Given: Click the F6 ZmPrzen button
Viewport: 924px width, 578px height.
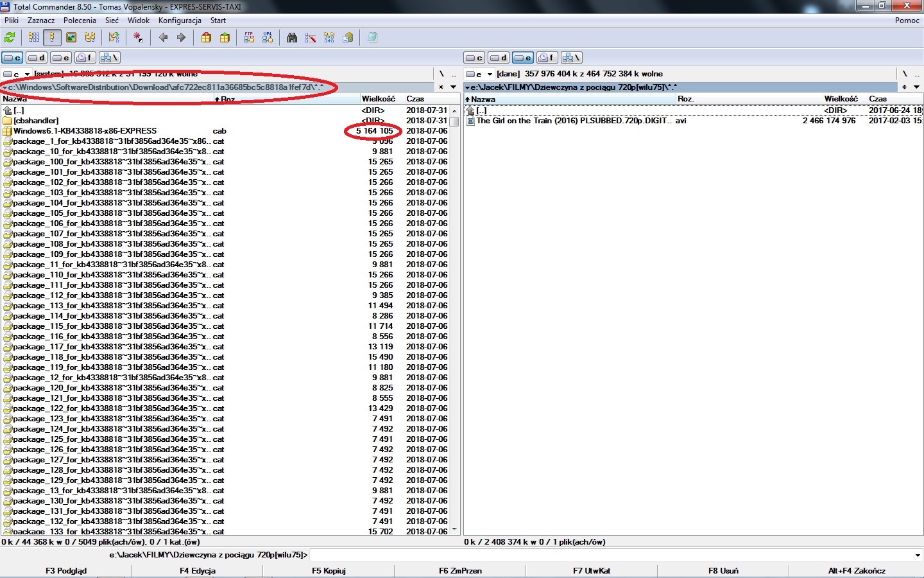Looking at the screenshot, I should 460,570.
